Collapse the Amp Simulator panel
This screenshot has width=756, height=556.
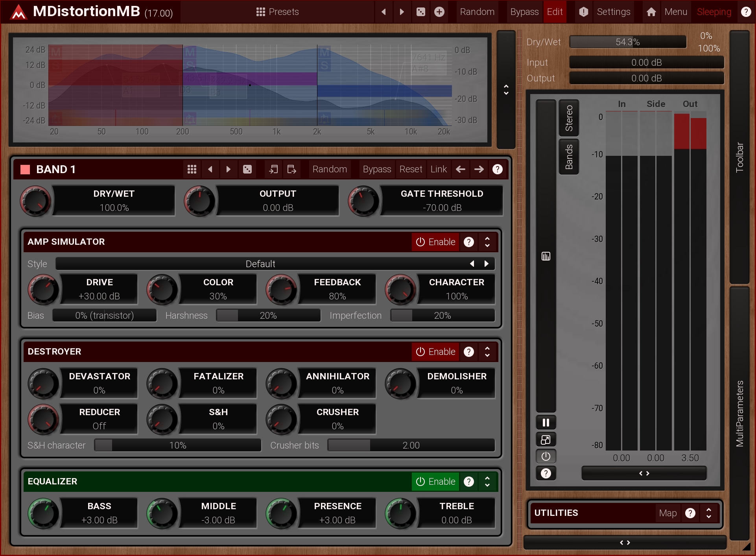(x=487, y=242)
